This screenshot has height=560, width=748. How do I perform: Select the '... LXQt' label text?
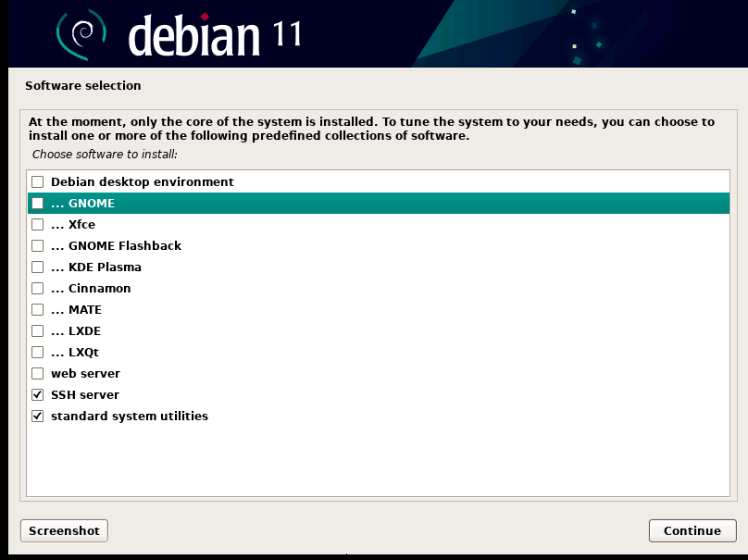pyautogui.click(x=75, y=353)
